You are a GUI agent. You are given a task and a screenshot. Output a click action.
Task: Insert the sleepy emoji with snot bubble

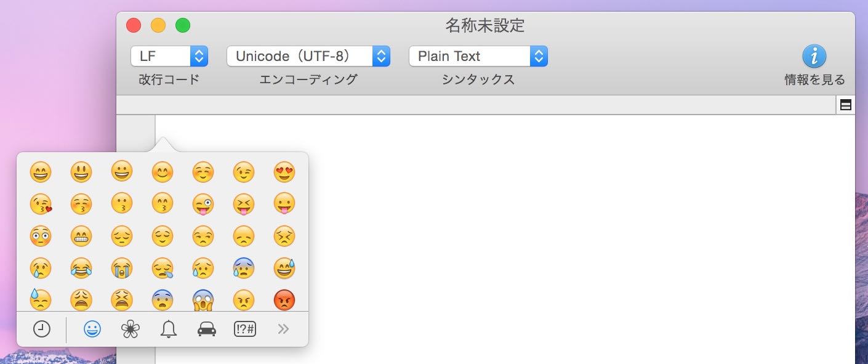point(163,267)
